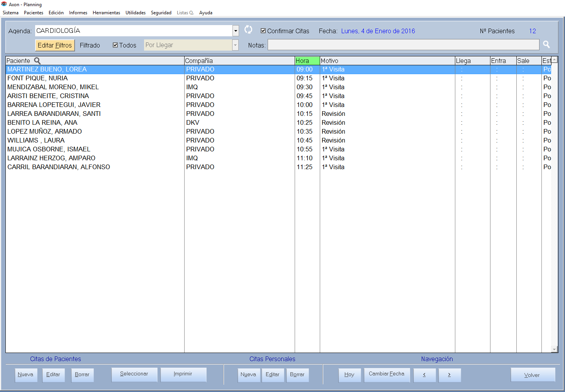Open the Por Llegar status dropdown
565x392 pixels.
pos(235,45)
